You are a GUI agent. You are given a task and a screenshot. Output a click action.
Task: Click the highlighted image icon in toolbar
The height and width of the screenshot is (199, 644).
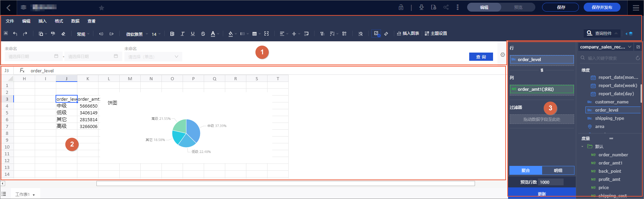(x=376, y=33)
